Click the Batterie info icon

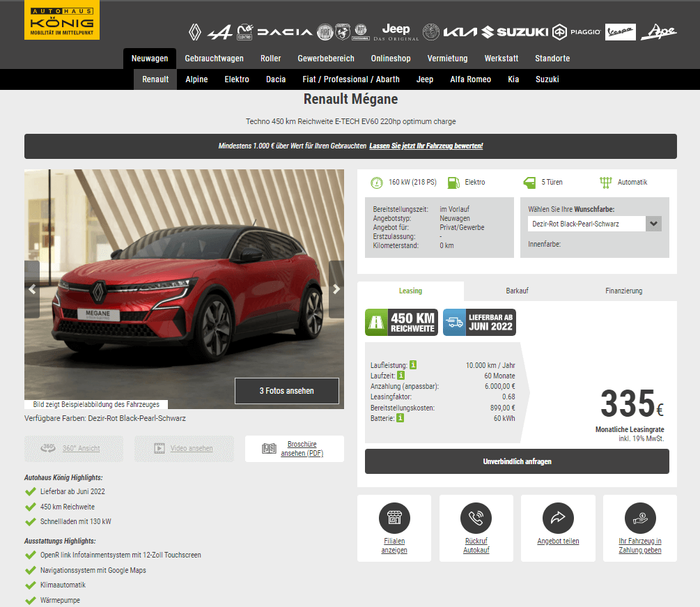(400, 418)
